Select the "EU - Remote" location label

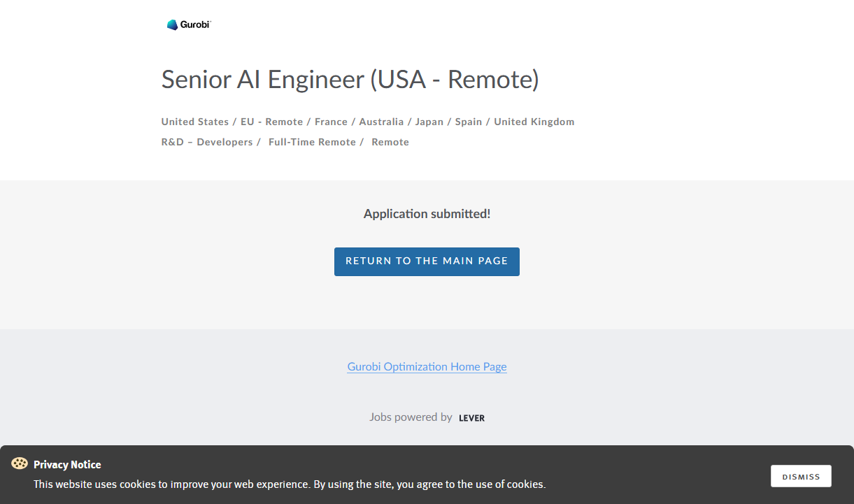click(x=271, y=122)
